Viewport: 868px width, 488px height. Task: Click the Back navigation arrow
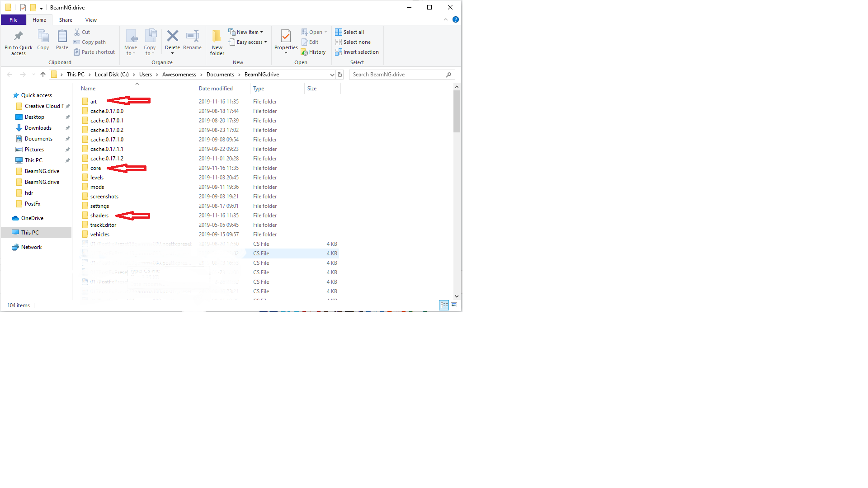tap(9, 75)
